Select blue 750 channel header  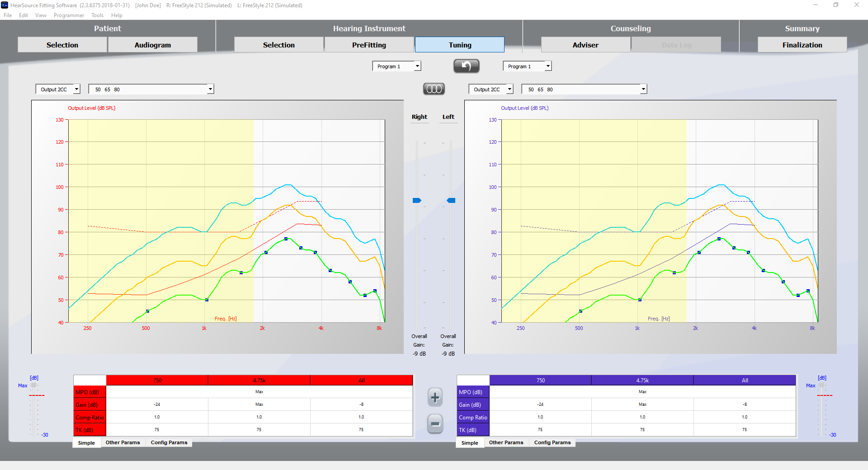(541, 380)
